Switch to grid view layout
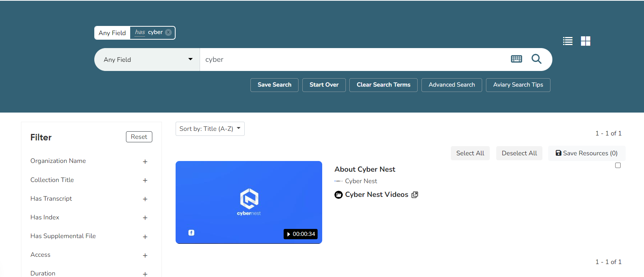Viewport: 644px width, 277px height. click(586, 41)
